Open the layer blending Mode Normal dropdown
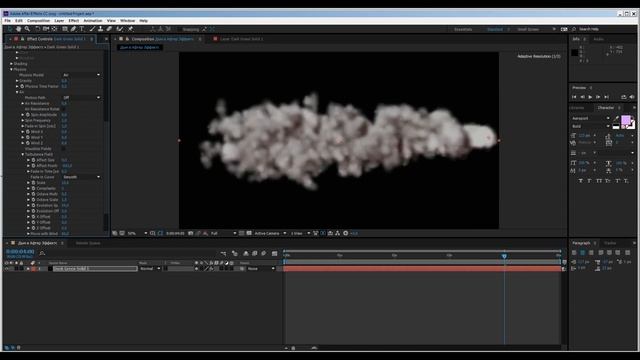The image size is (640, 360). click(150, 269)
